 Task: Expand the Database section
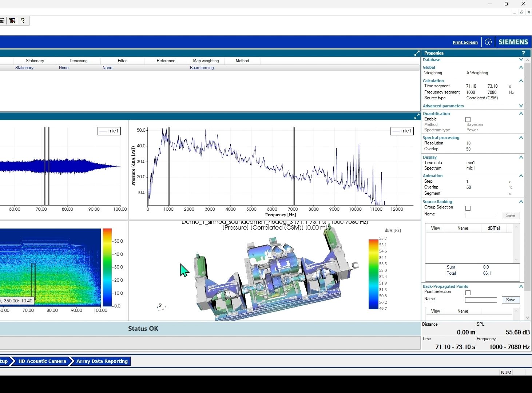[521, 60]
